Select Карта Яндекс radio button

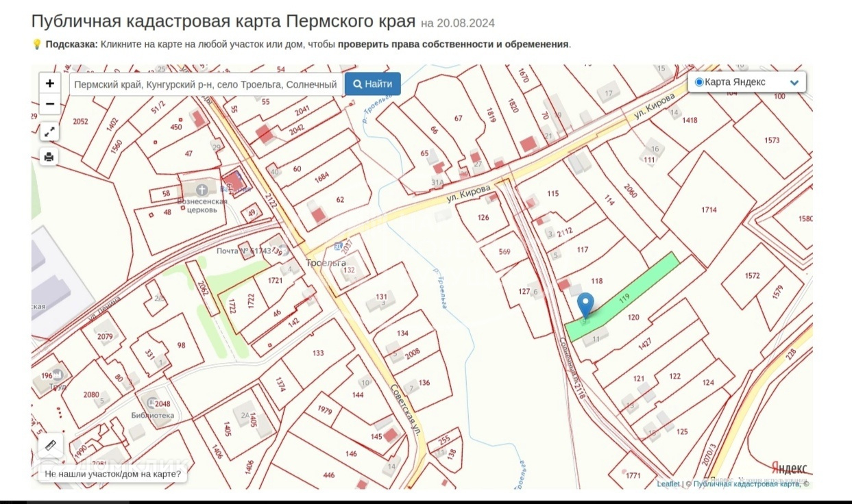click(x=699, y=82)
